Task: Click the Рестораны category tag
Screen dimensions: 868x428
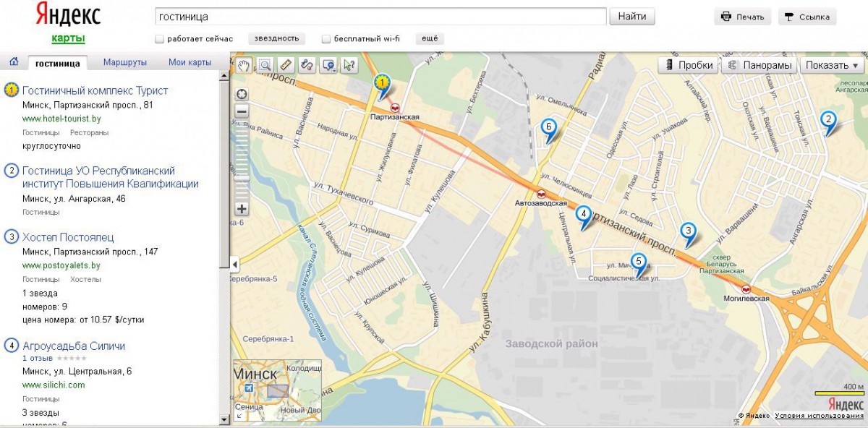Action: (x=89, y=133)
